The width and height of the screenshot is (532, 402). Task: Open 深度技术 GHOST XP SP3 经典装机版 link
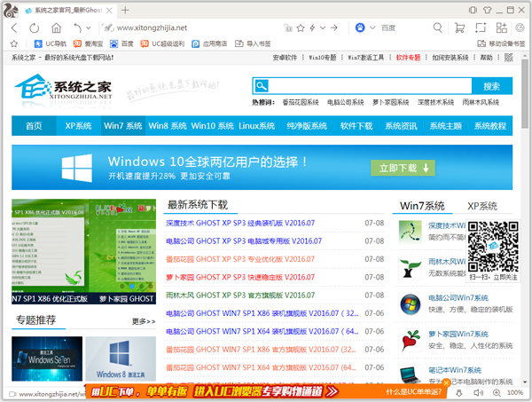240,223
